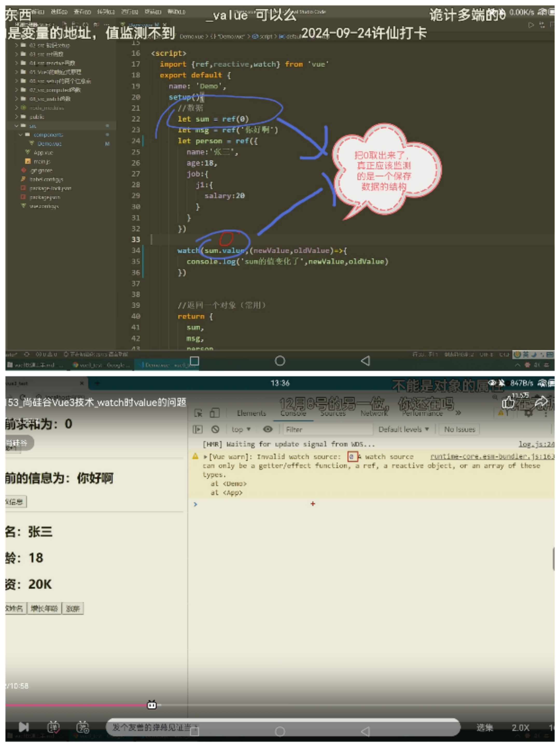
Task: Toggle the device toolbar icon in DevTools
Action: [215, 413]
